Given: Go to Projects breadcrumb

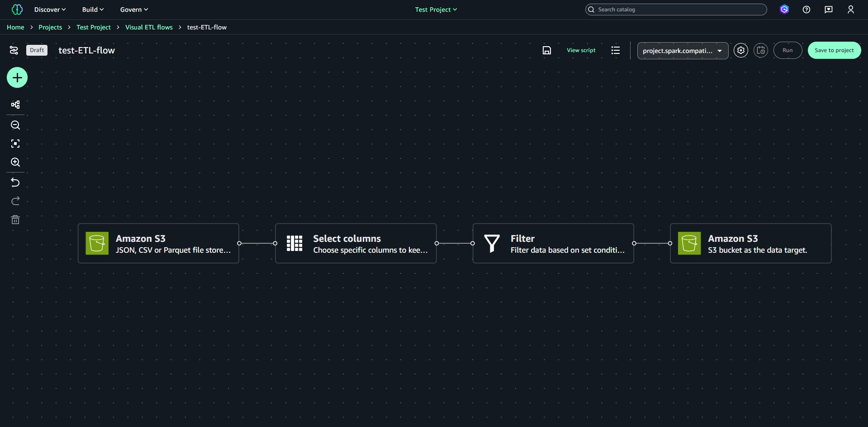Looking at the screenshot, I should point(50,27).
